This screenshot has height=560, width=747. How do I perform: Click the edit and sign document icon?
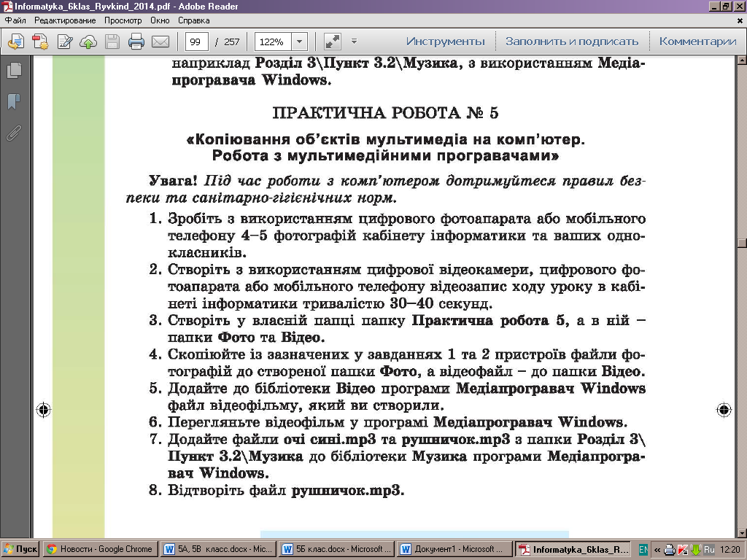65,42
